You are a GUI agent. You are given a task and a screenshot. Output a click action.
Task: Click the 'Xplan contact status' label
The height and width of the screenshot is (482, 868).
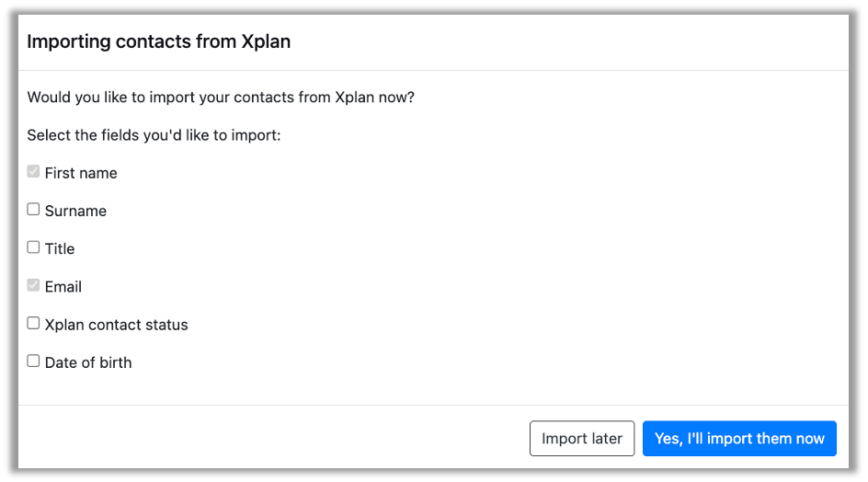(116, 325)
